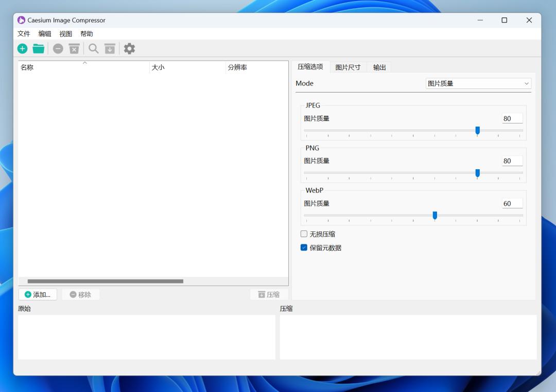Screen dimensions: 556x392
Task: Open the 文件 menu
Action: (24, 33)
